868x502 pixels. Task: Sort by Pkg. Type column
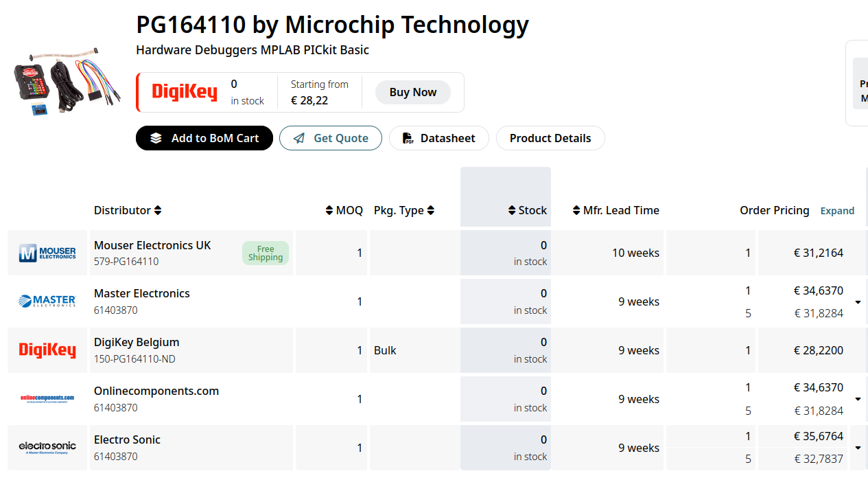[430, 210]
